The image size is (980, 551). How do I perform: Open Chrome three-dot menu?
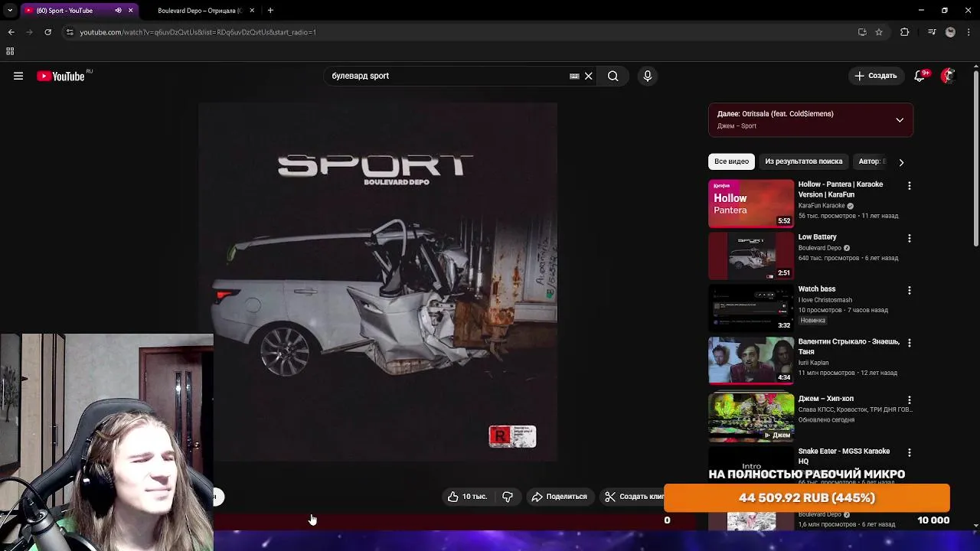(969, 32)
